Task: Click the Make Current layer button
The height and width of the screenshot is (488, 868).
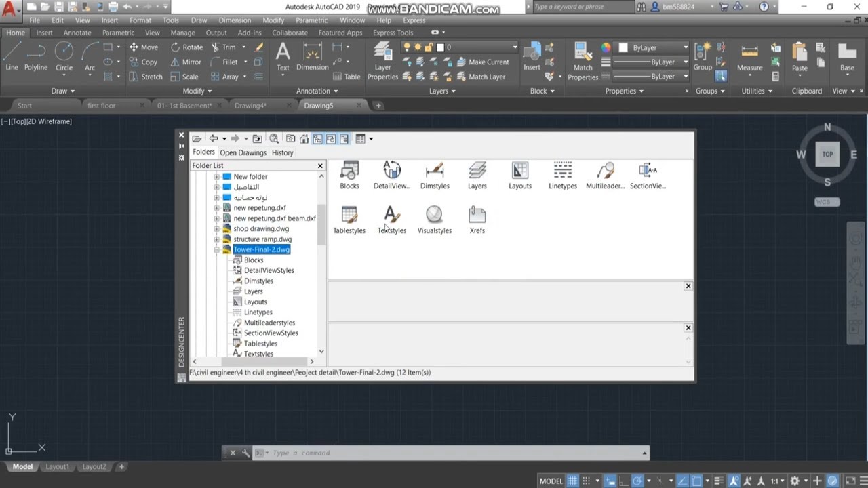Action: coord(482,62)
